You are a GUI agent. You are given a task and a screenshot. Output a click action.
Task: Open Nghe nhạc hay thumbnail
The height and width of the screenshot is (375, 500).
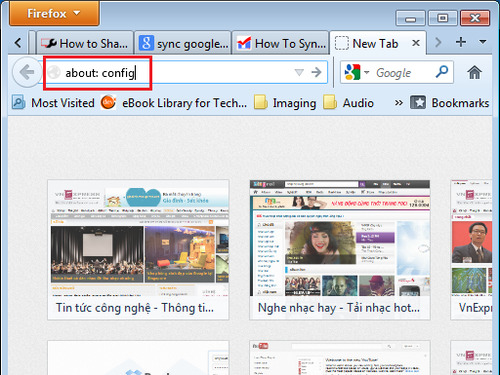tap(340, 250)
